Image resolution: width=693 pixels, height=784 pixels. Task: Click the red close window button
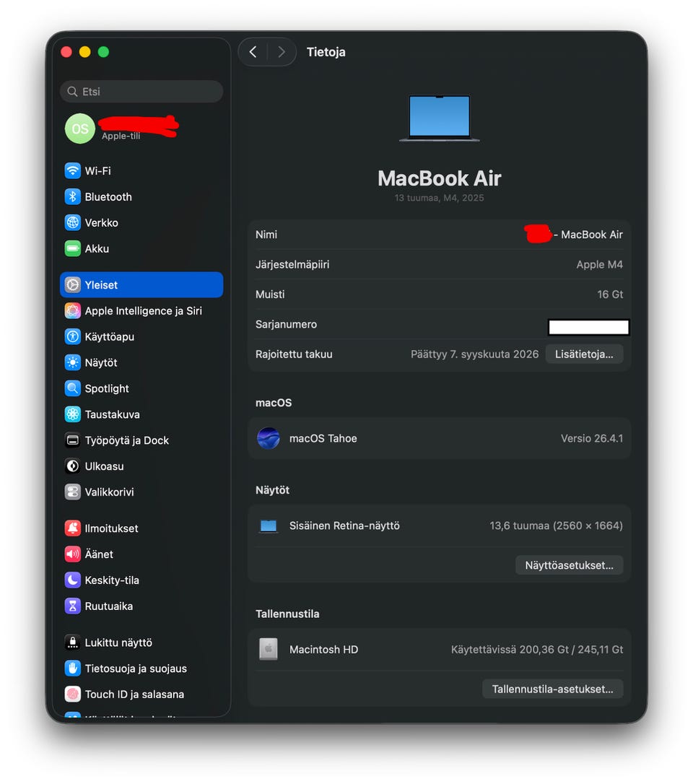click(x=66, y=52)
